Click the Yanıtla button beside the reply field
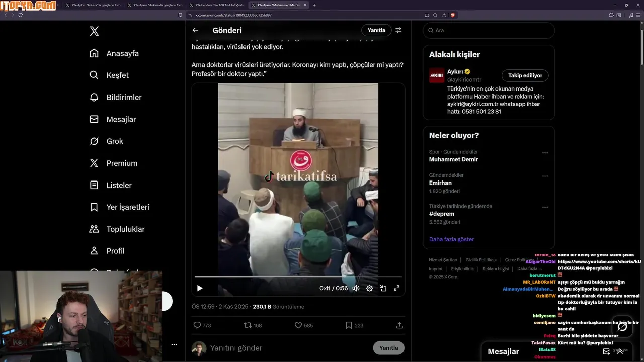This screenshot has height=362, width=644. 388,348
